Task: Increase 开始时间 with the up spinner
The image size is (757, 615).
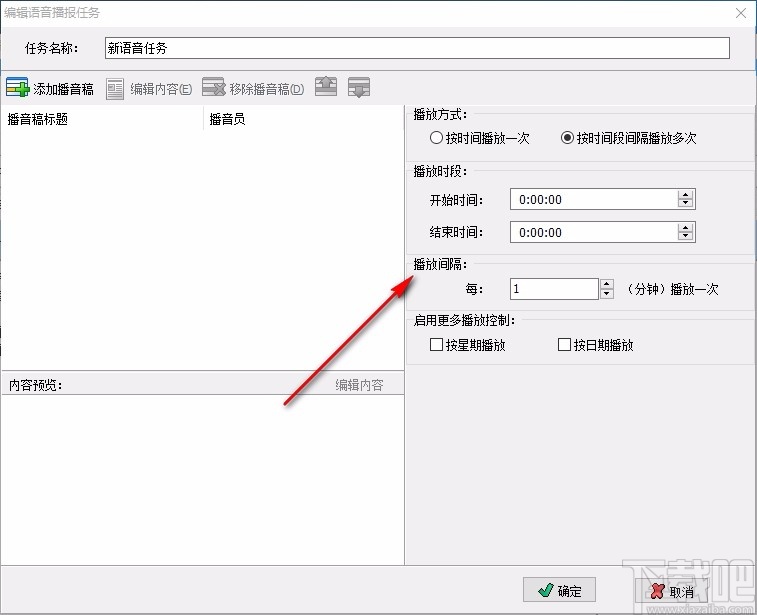Action: click(x=686, y=195)
